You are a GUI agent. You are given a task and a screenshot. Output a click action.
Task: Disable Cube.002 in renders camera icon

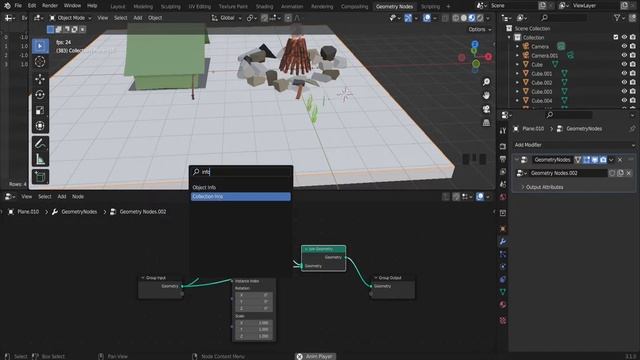click(633, 82)
